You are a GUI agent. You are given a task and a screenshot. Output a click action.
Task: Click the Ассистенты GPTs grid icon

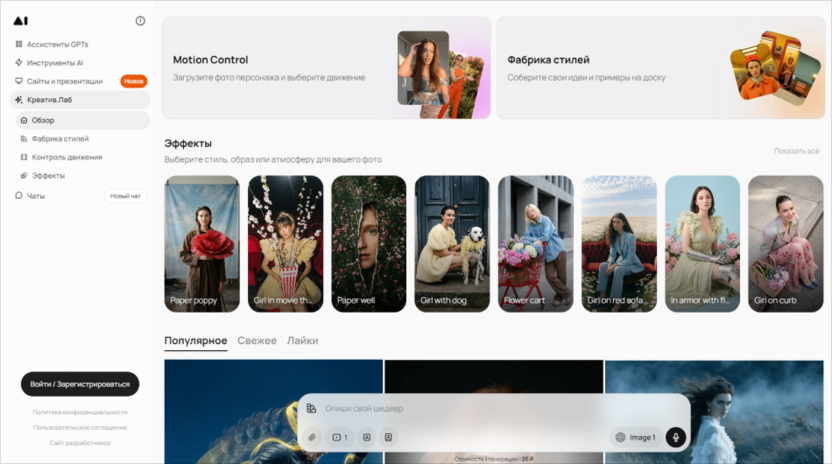pyautogui.click(x=19, y=44)
